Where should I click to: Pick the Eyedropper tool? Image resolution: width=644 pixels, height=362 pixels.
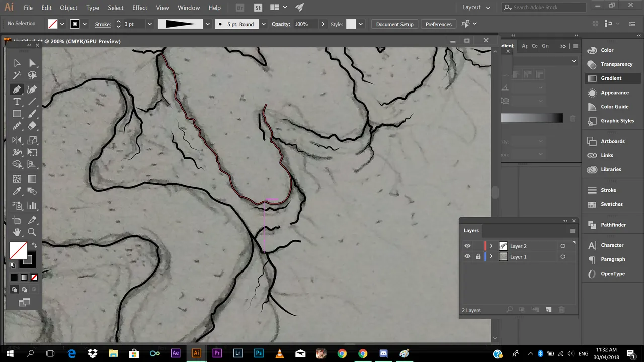pos(17,192)
